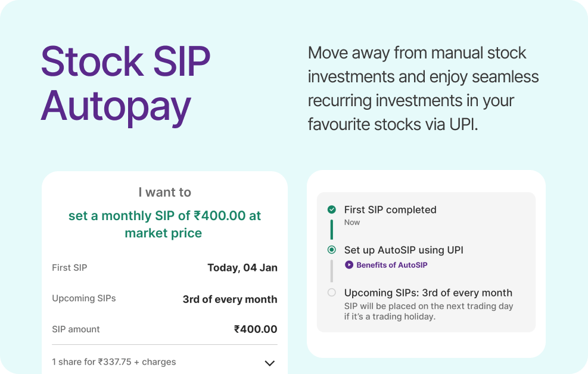Click the I want to header text
The image size is (588, 374).
point(164,192)
